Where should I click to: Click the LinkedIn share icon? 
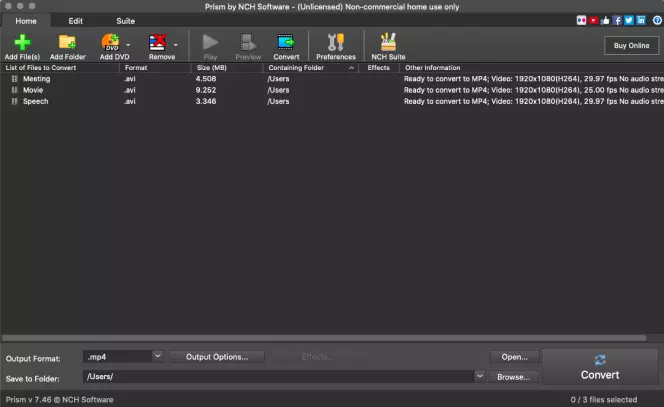pos(641,20)
